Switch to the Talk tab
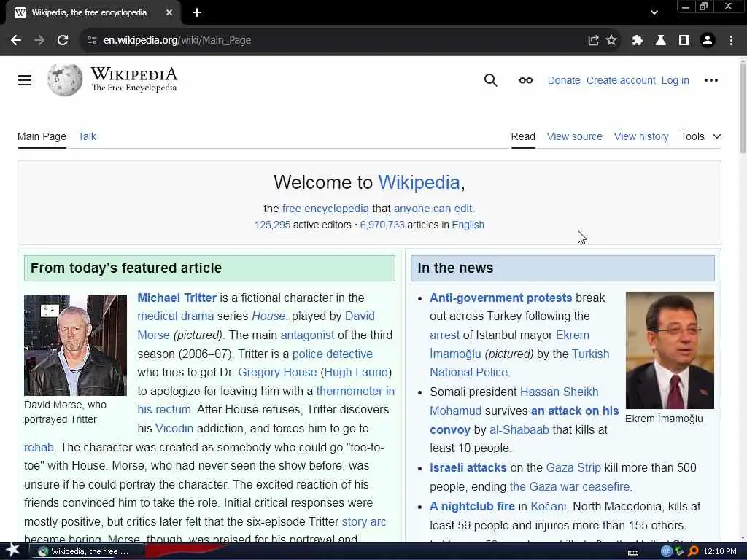Image resolution: width=747 pixels, height=560 pixels. tap(88, 136)
